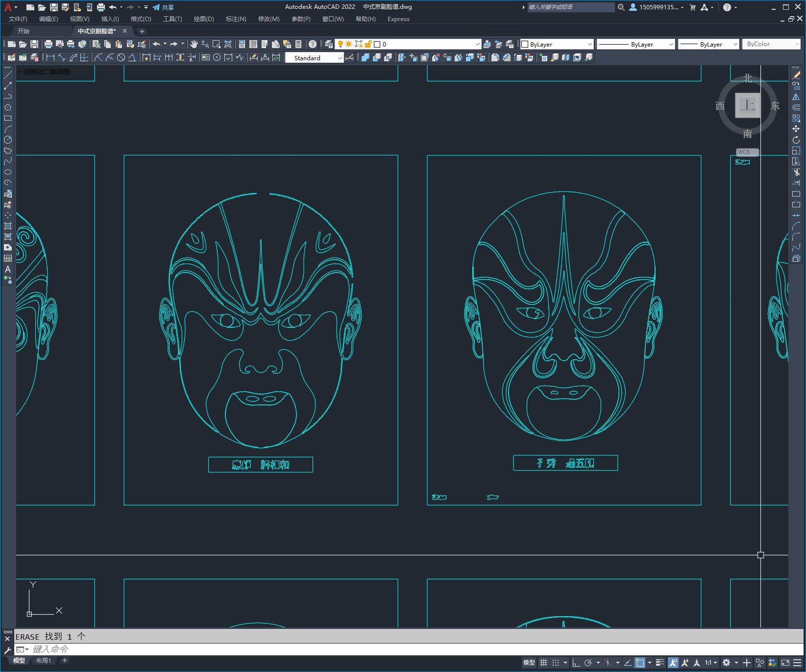Screen dimensions: 806x672
Task: Toggle Polar tracking in status bar
Action: coord(588,663)
